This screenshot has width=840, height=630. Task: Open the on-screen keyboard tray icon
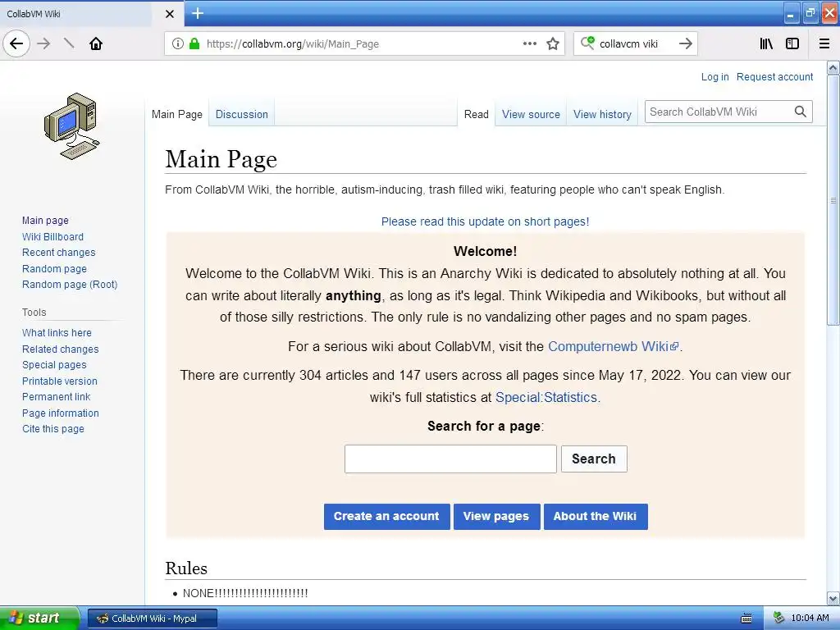[746, 619]
